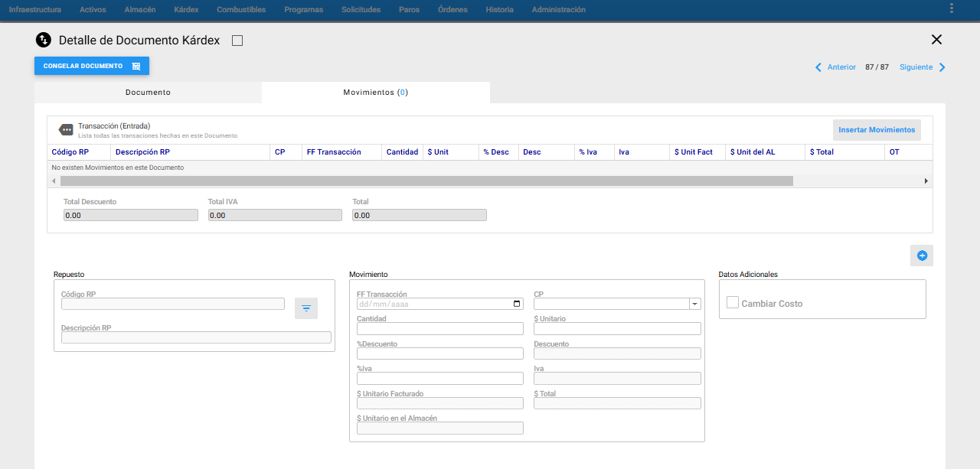Click the Total value field under the movements table

(x=420, y=216)
